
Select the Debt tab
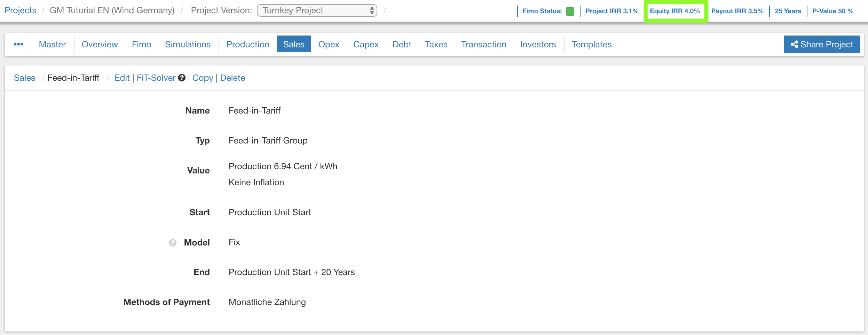coord(402,44)
